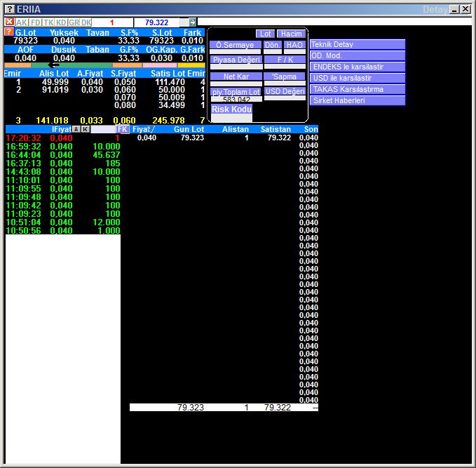Select the 17:20:32 trade row

pos(63,138)
